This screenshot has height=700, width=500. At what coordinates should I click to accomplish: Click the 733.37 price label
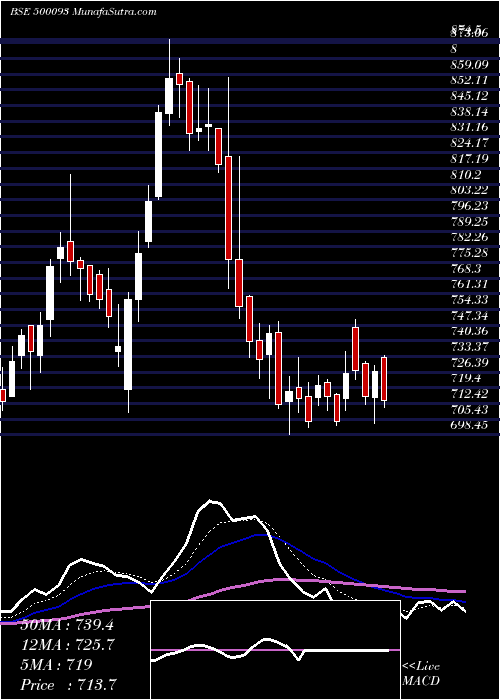tap(469, 346)
